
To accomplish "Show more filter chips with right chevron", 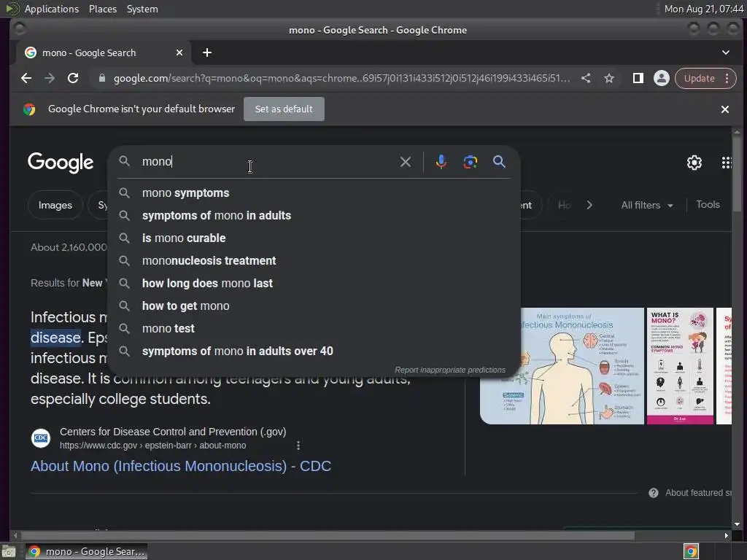I will 589,205.
